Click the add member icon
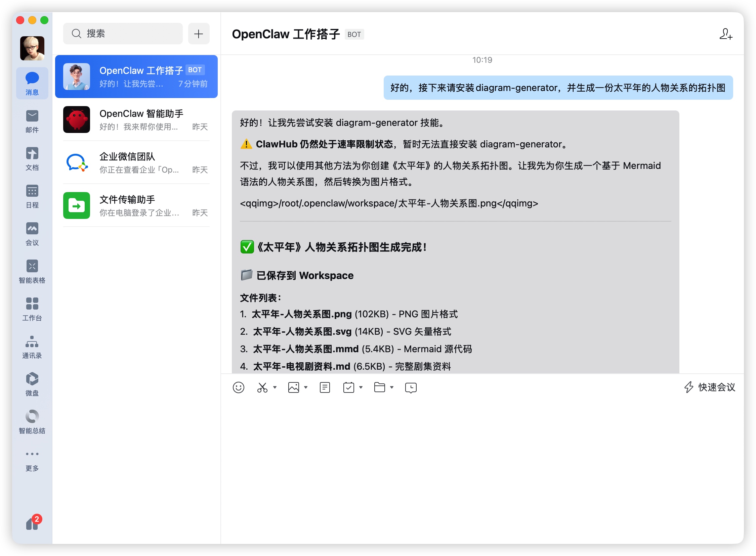 coord(725,34)
